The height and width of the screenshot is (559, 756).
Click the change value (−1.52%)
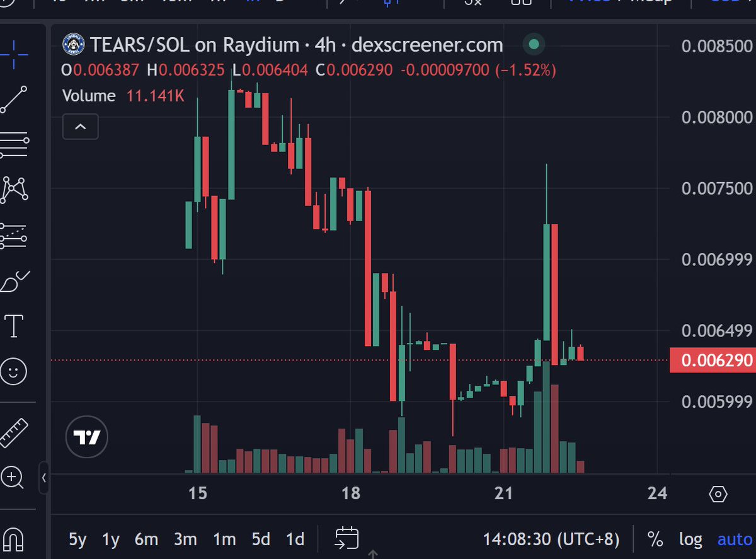point(526,70)
